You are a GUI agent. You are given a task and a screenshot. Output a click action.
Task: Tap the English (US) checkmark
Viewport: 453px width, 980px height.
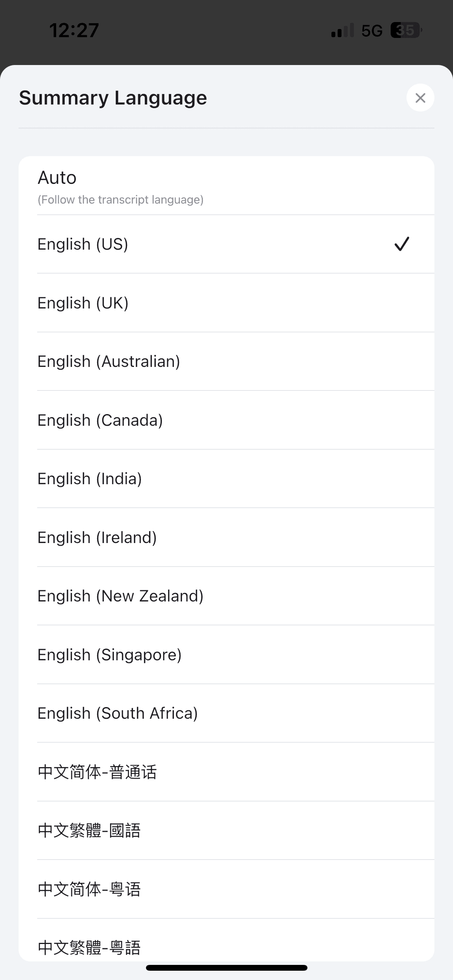[x=402, y=244]
